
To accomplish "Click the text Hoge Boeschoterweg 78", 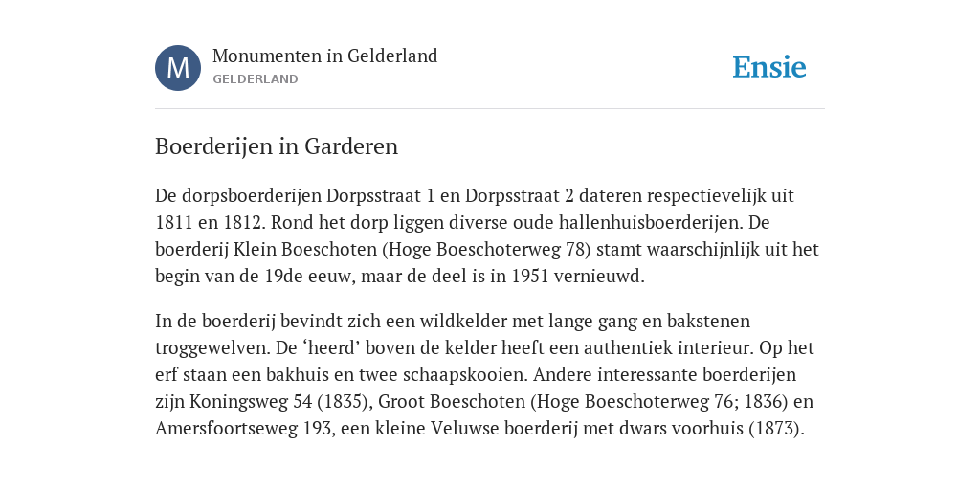I will click(x=485, y=250).
